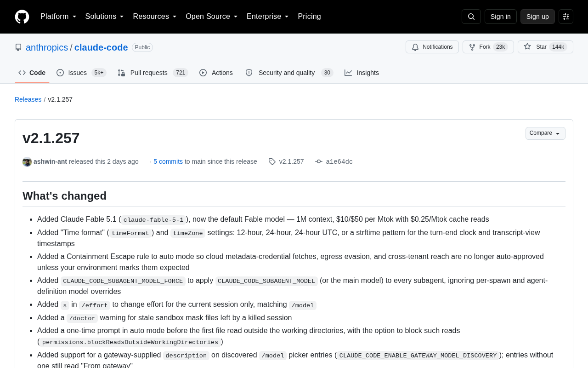Viewport: 588px width, 368px height.
Task: Click the tag icon next to v2.1.257
Action: coord(272,161)
